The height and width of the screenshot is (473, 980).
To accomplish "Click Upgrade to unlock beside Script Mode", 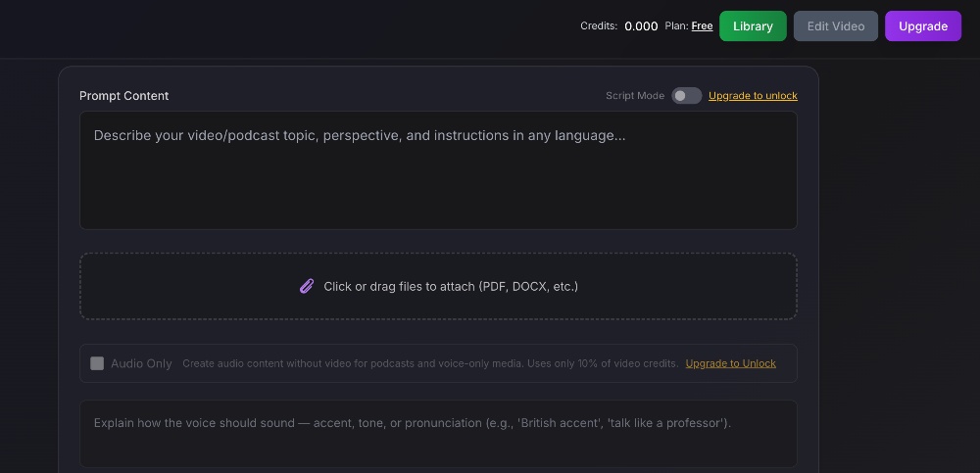I will [x=753, y=96].
